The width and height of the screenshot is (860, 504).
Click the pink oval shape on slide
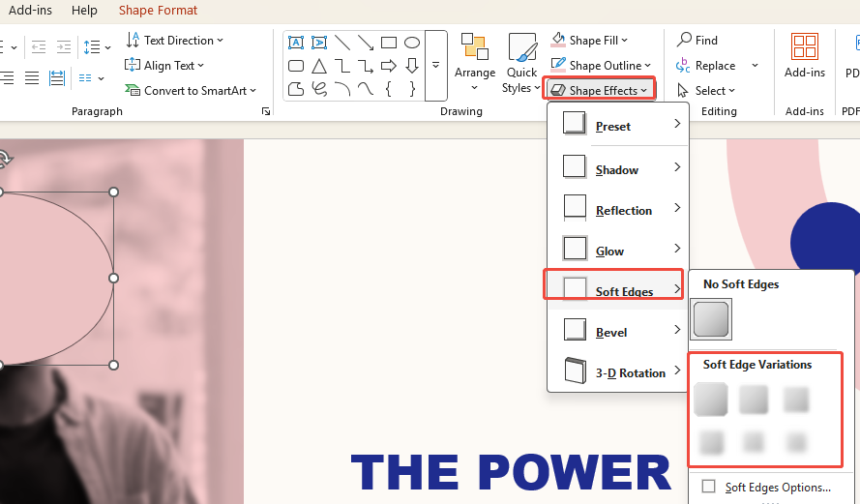point(55,278)
